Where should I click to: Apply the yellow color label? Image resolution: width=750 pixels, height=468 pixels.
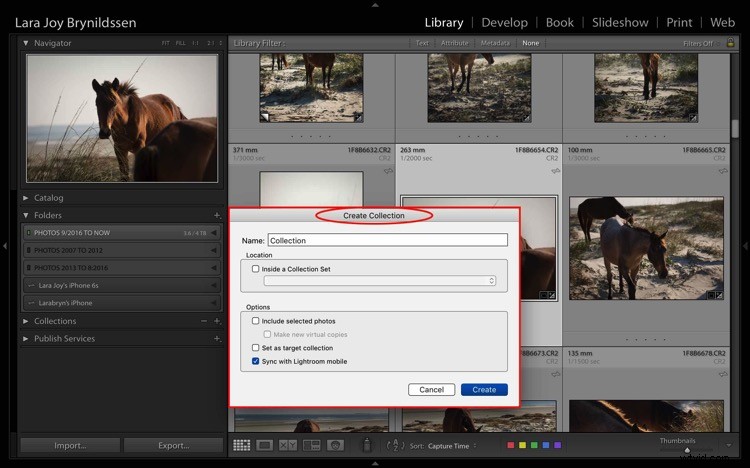(522, 445)
